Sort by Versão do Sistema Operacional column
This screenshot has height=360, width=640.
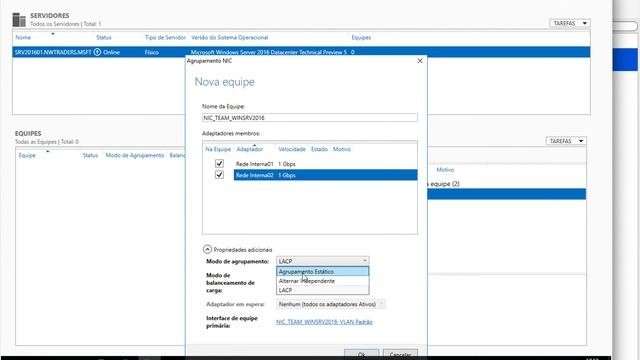pyautogui.click(x=229, y=38)
